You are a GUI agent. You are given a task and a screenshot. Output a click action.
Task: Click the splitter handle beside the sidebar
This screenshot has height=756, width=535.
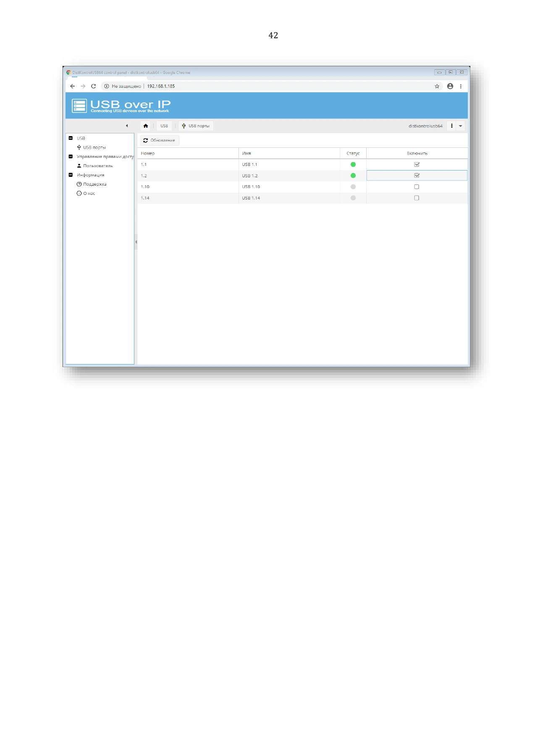pyautogui.click(x=136, y=242)
